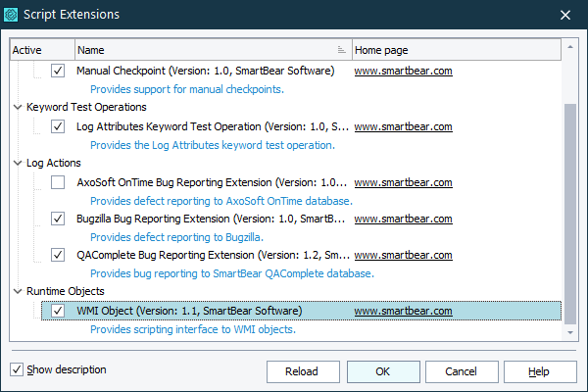
Task: Confirm with the OK button
Action: [382, 371]
